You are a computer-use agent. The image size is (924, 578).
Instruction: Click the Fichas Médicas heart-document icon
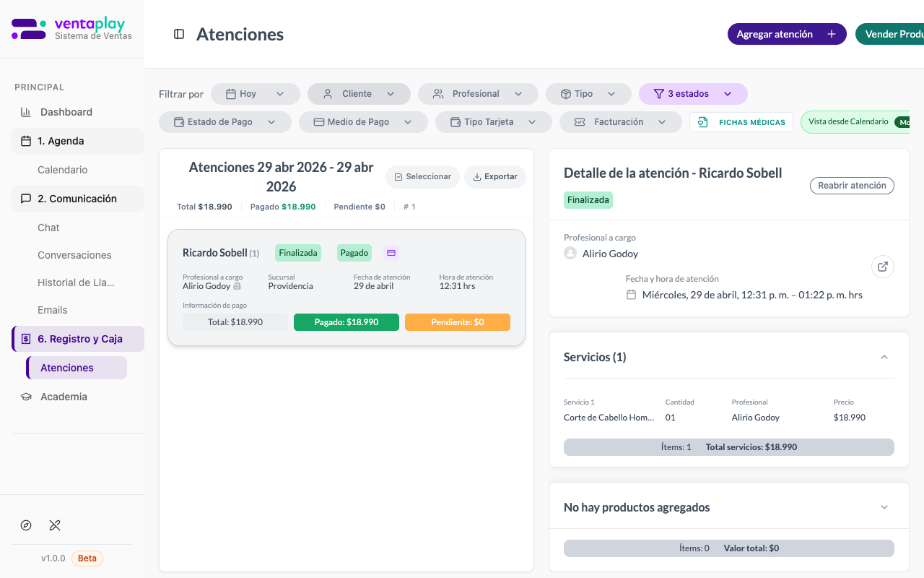[x=703, y=122]
